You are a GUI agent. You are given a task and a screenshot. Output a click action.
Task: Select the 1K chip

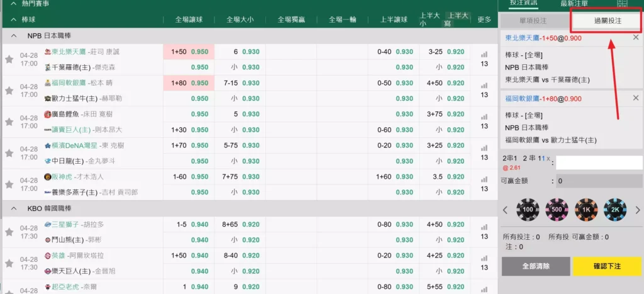(x=586, y=210)
